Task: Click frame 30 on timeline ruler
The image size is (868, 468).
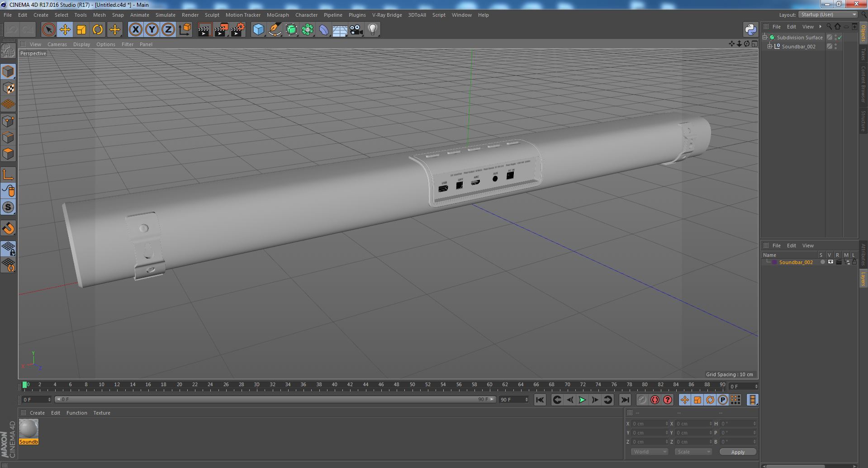Action: click(256, 385)
